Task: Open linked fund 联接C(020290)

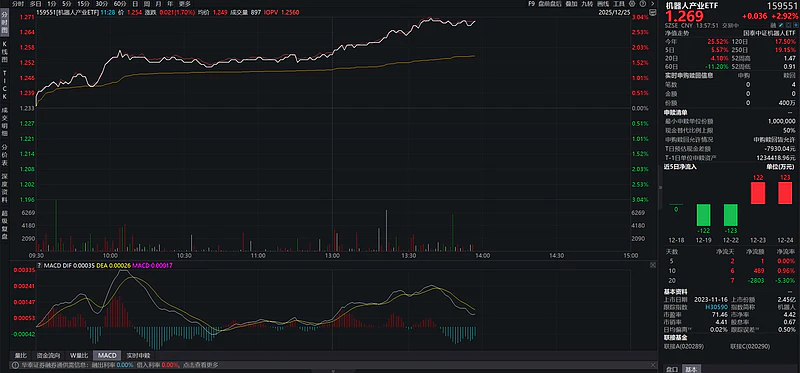Action: point(750,346)
